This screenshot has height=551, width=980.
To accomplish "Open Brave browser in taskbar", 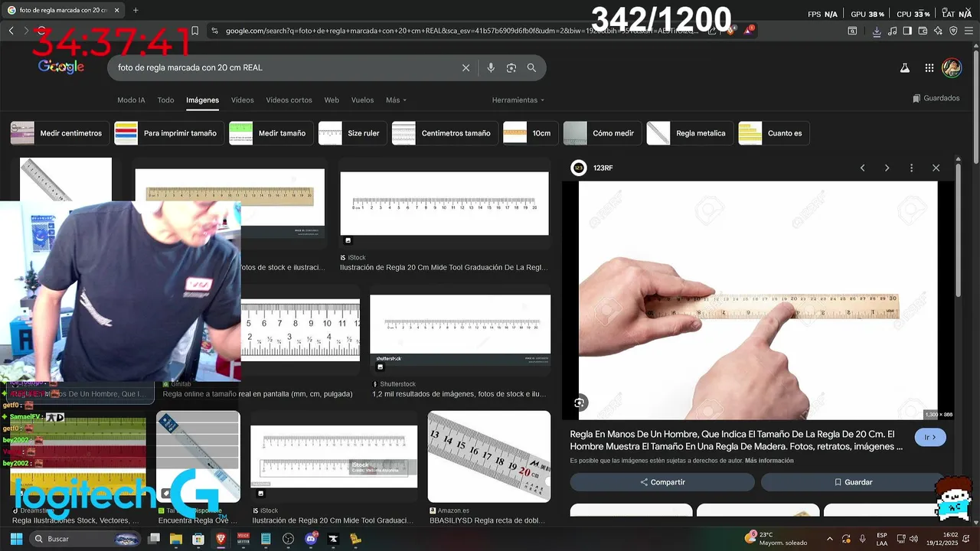I will pos(221,539).
